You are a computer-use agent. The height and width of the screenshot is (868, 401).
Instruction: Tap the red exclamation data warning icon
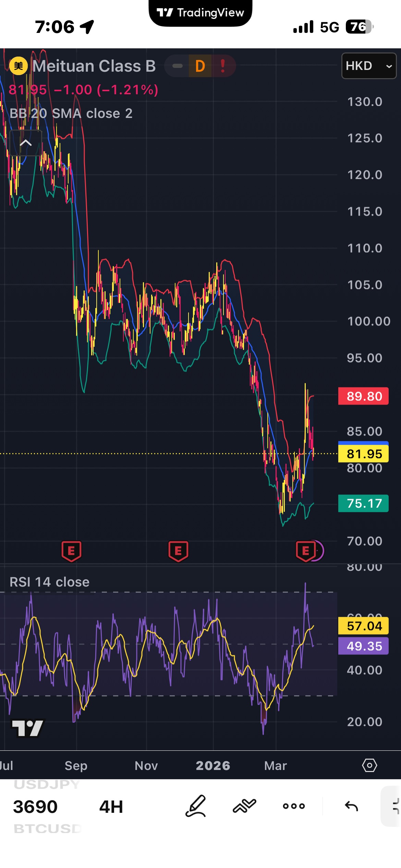[x=223, y=66]
